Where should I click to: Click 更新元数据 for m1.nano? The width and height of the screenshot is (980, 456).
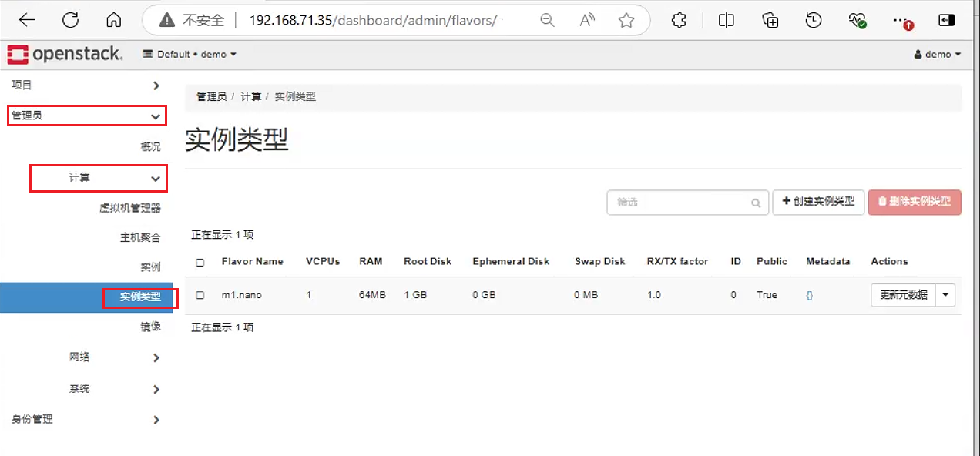(x=904, y=295)
